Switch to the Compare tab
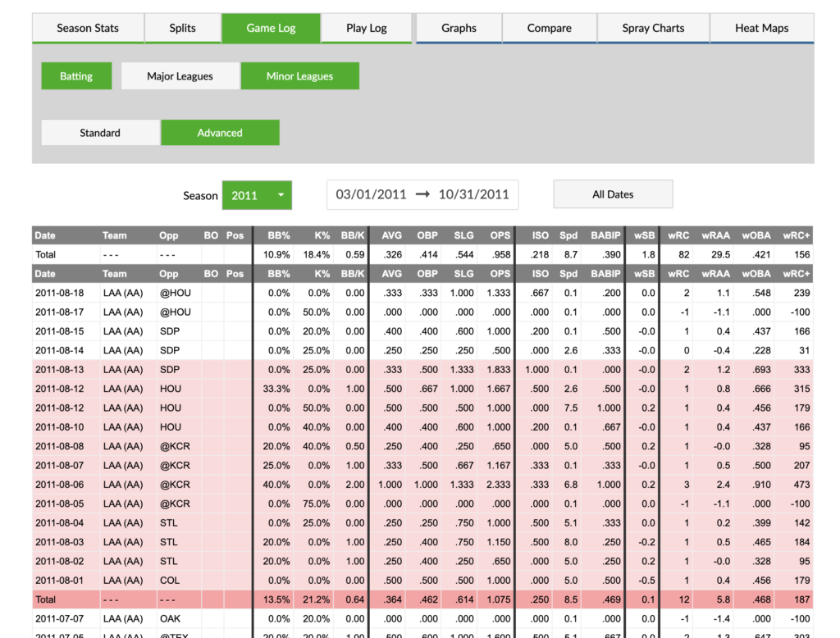The image size is (840, 638). point(549,27)
